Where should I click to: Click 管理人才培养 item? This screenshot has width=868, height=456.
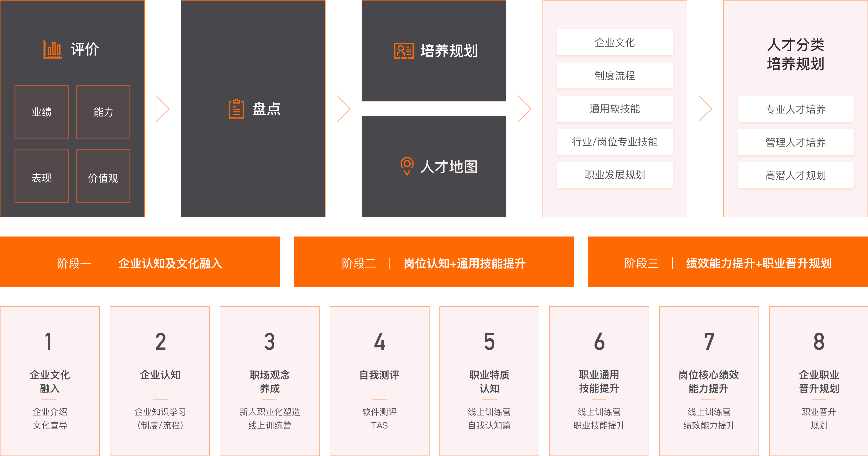coord(795,142)
